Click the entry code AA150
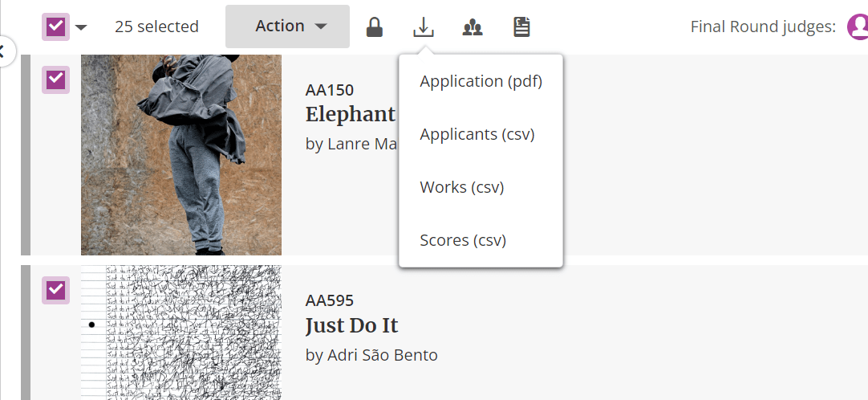The image size is (868, 400). click(330, 90)
